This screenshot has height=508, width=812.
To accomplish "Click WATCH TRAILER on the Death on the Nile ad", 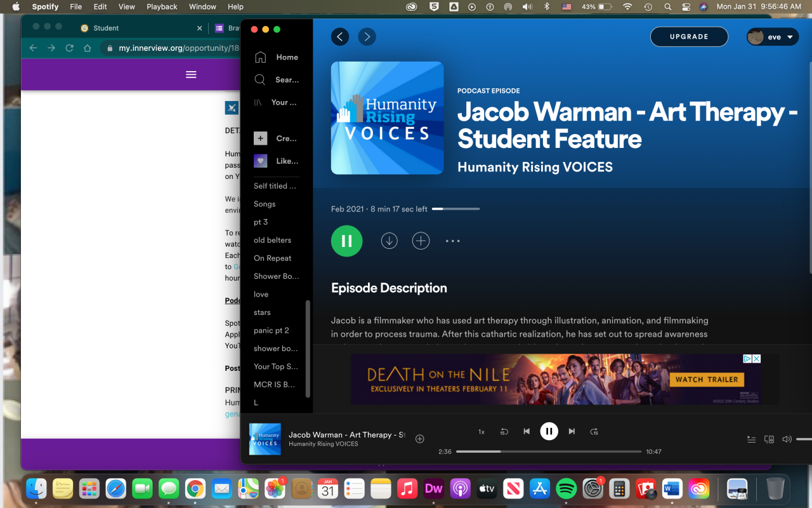I will tap(707, 380).
